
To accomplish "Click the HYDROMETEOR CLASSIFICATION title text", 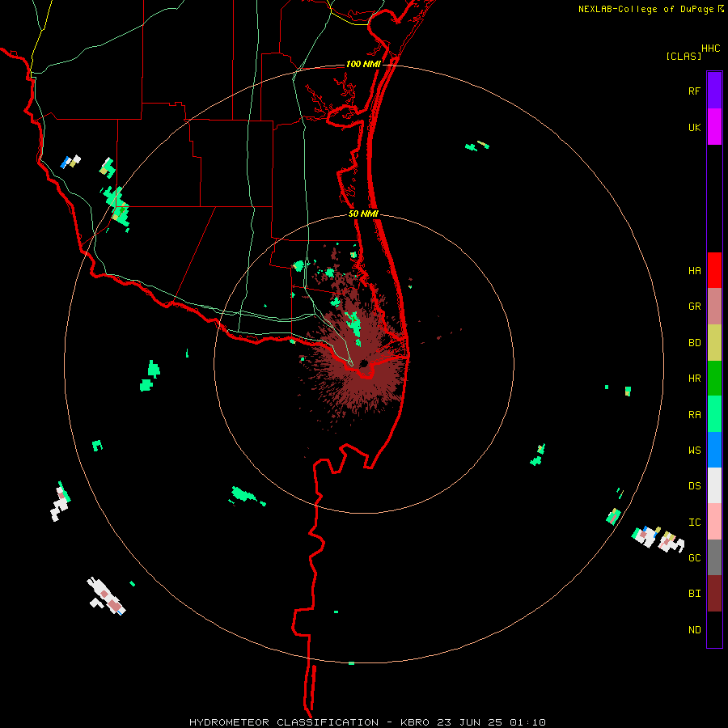I will pyautogui.click(x=284, y=722).
